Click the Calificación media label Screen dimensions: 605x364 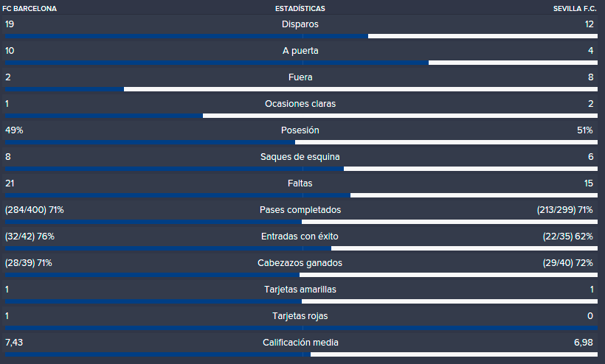[300, 343]
